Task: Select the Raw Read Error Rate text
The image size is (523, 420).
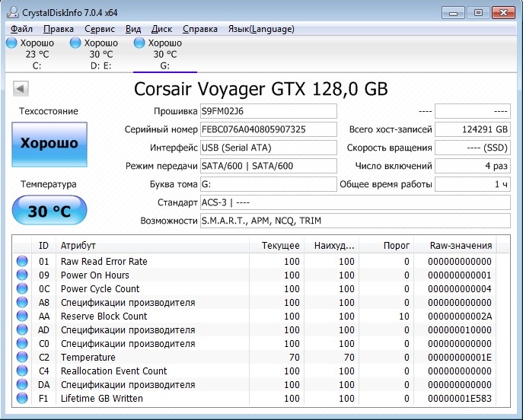Action: click(x=104, y=261)
